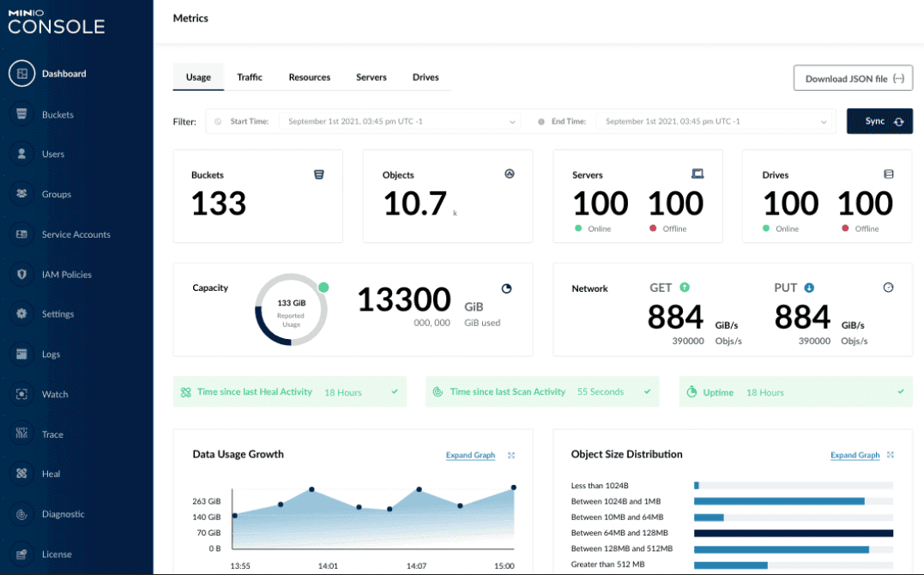Open the Diagnostic sidebar icon
924x575 pixels.
(21, 514)
